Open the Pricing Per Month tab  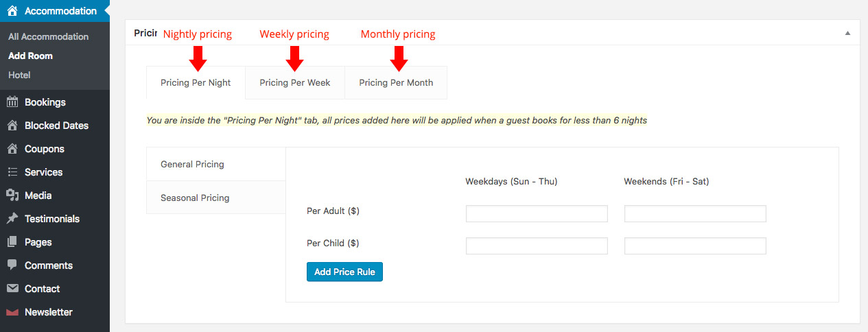pos(396,83)
